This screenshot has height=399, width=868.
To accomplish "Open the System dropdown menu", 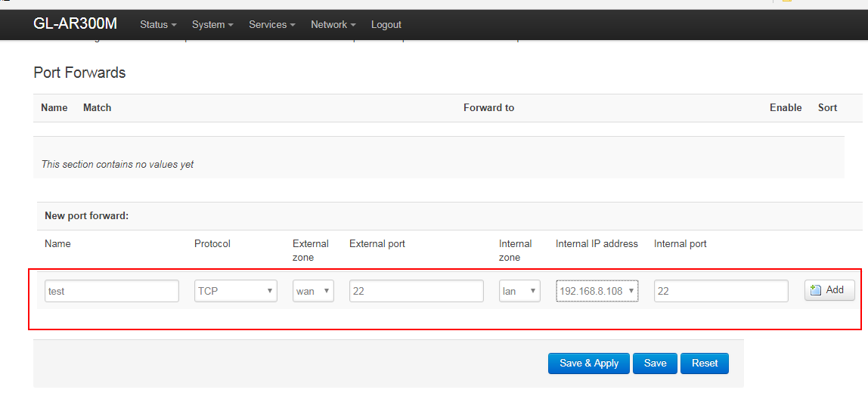I will [212, 24].
